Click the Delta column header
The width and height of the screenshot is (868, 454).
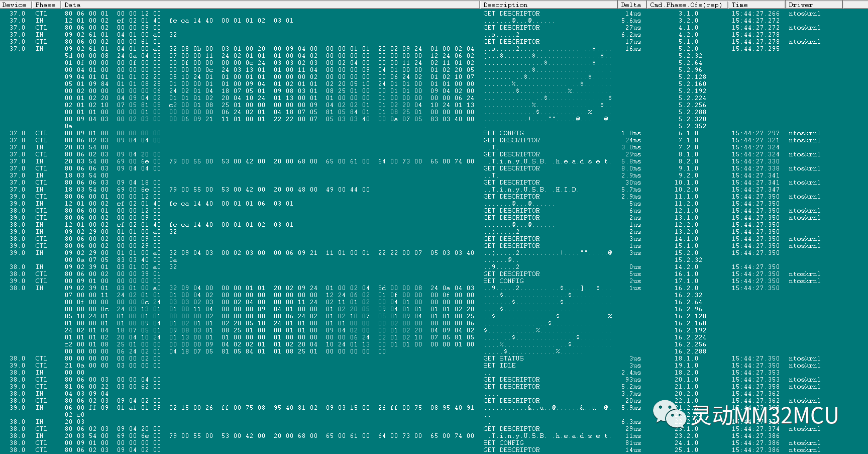pyautogui.click(x=632, y=5)
